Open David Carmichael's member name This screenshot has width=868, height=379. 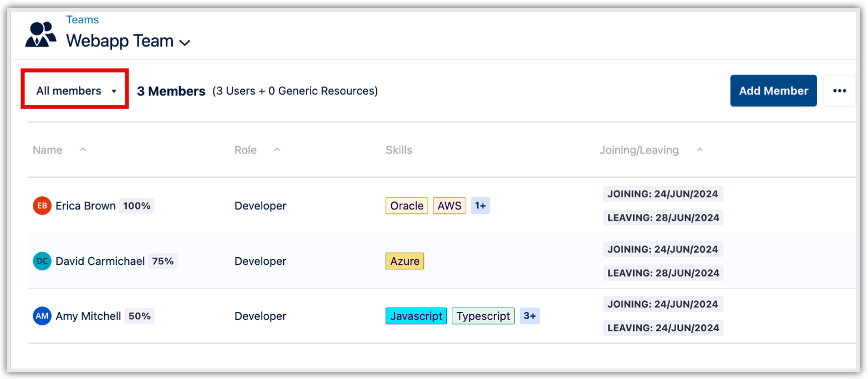click(100, 261)
